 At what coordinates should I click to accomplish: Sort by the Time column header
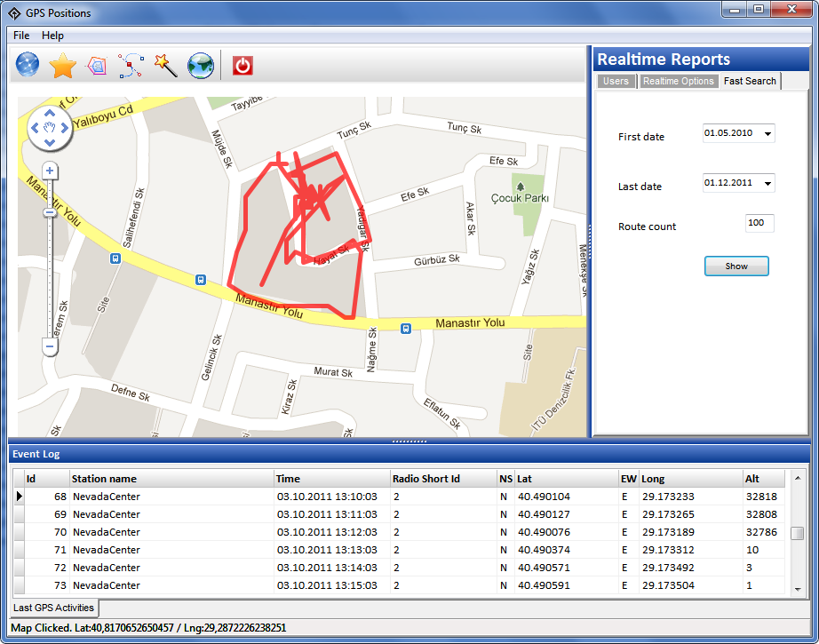click(332, 479)
